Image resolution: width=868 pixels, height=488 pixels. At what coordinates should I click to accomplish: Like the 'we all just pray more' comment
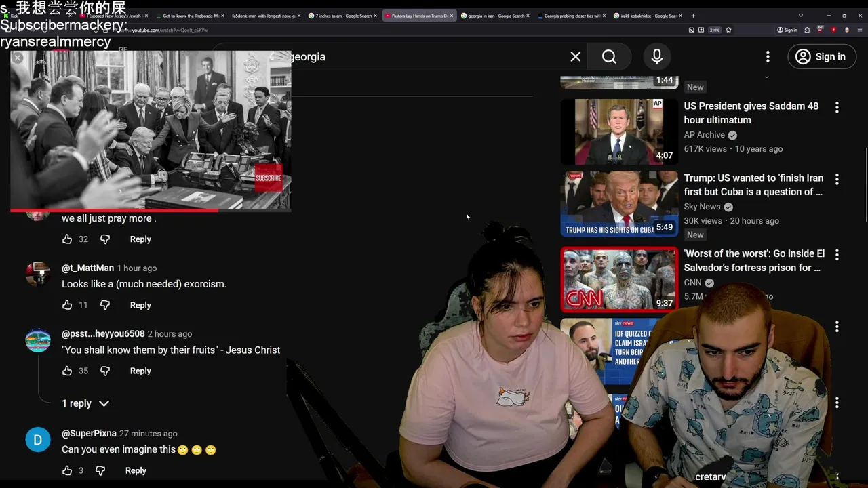tap(67, 239)
